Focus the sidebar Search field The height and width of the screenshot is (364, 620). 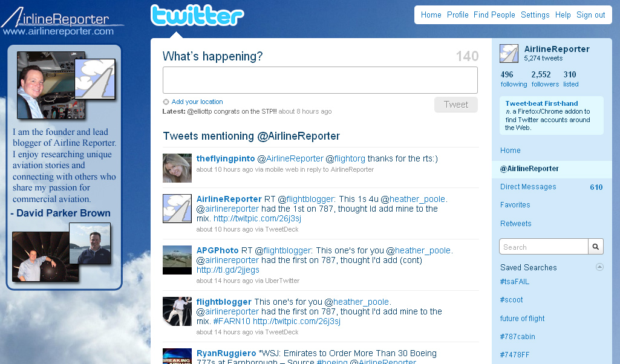(x=544, y=247)
